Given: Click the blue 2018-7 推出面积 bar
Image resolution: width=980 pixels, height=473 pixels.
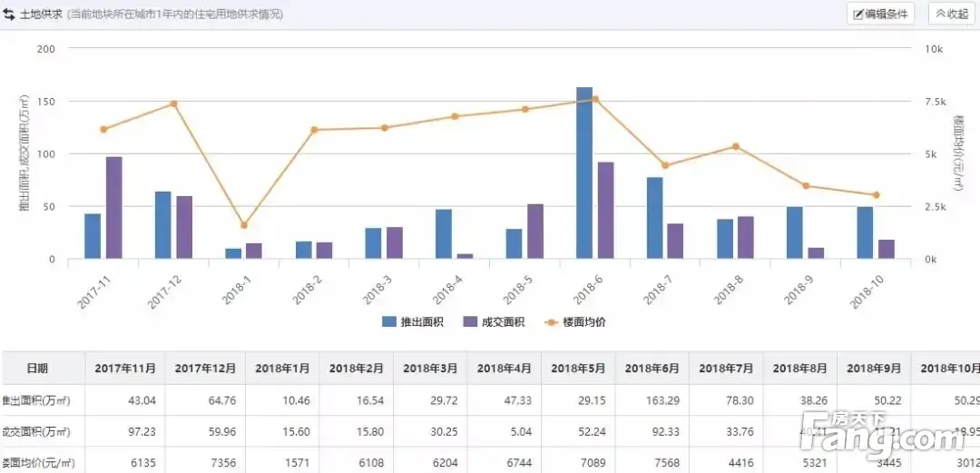Looking at the screenshot, I should (x=654, y=218).
